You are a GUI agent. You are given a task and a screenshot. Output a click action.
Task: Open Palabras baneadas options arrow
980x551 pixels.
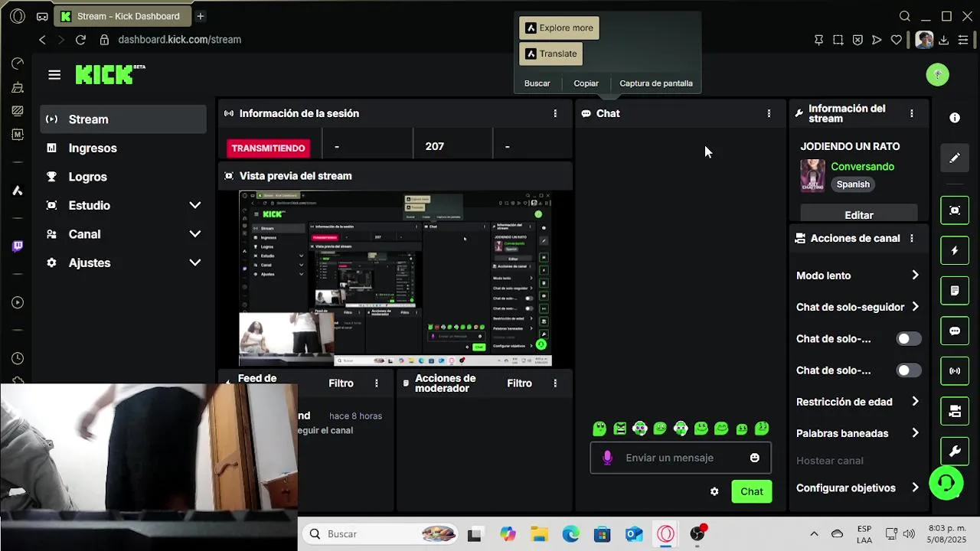pos(915,433)
